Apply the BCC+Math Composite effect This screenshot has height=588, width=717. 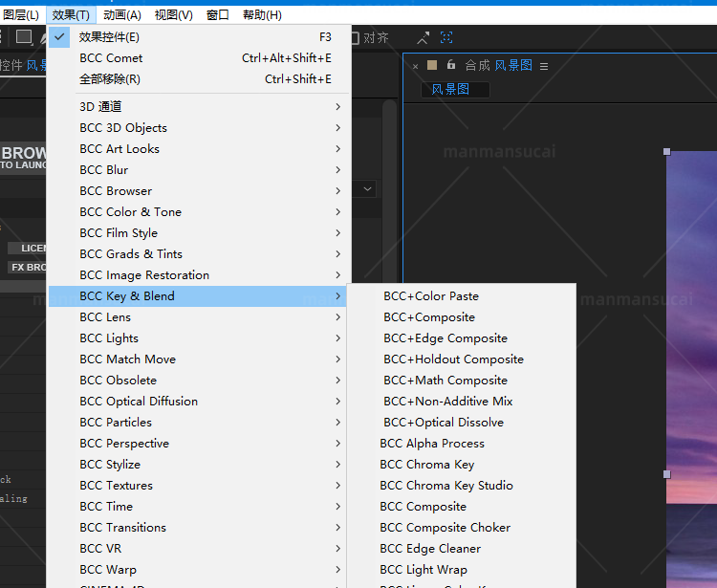point(462,380)
